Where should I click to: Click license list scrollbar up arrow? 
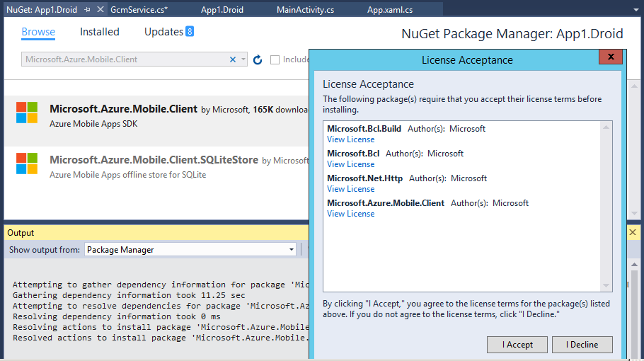[606, 127]
